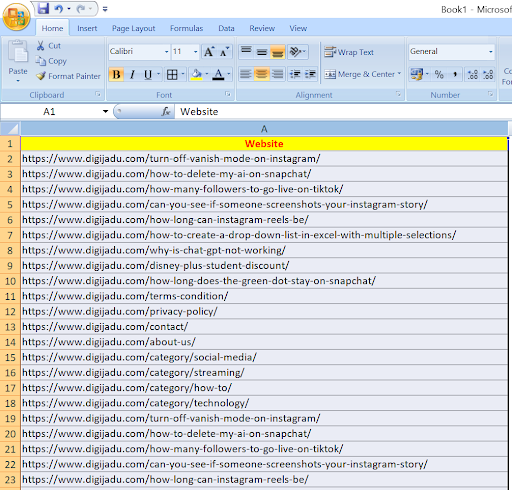Screen dimensions: 512x490
Task: Open the Office Button menu
Action: 16,17
